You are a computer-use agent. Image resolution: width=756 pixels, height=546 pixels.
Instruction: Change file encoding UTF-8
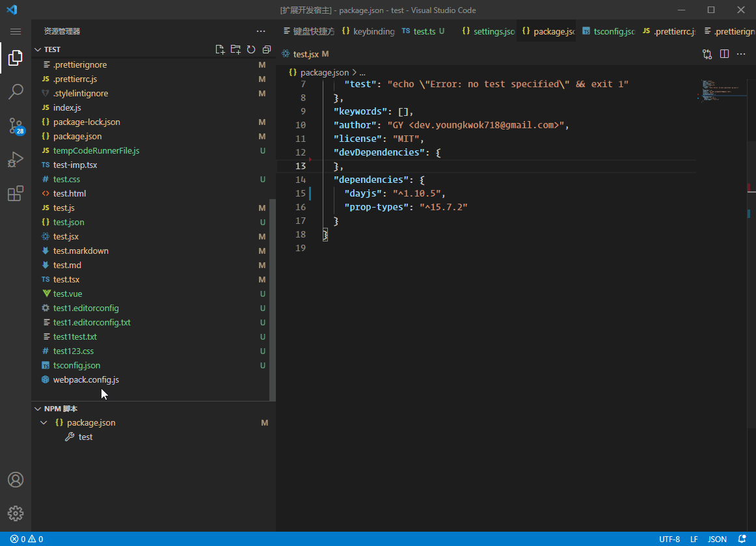669,539
